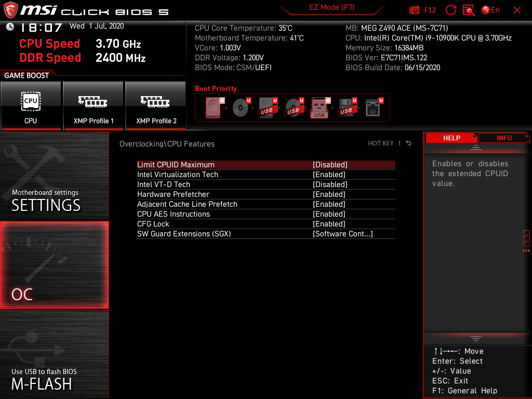This screenshot has width=532, height=399.
Task: Click the refresh icon in the title bar
Action: click(451, 9)
